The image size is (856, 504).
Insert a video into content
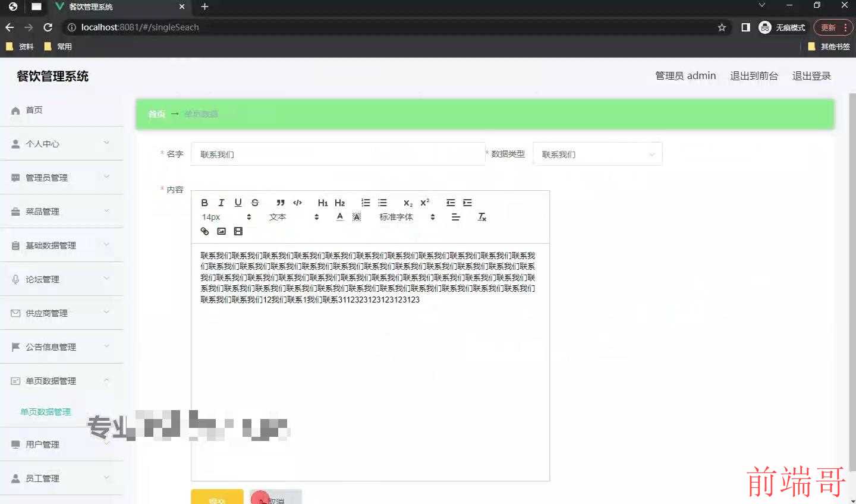click(238, 231)
